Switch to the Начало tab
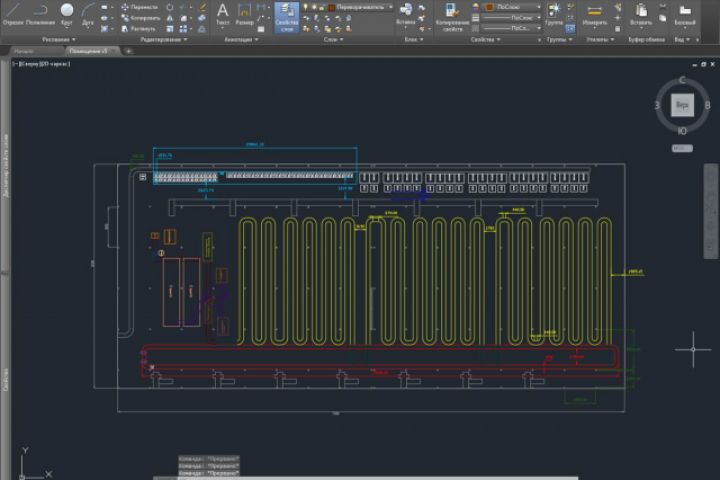720x480 pixels. (24, 50)
